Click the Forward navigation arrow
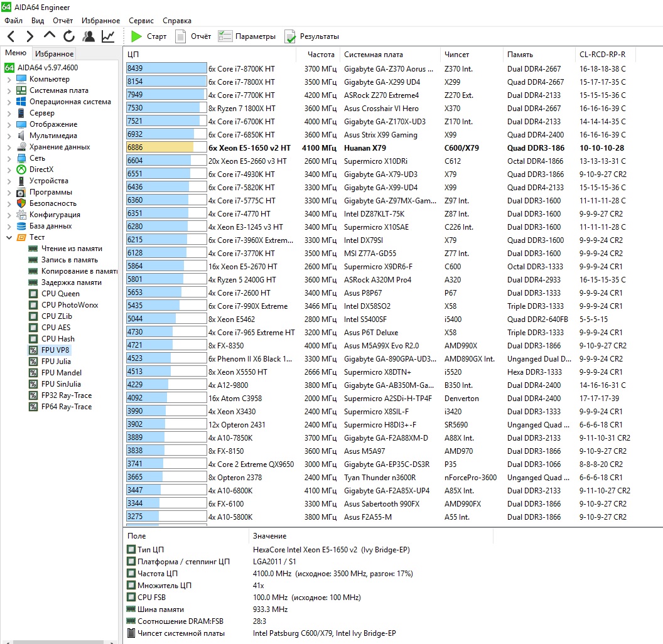The height and width of the screenshot is (644, 663). click(x=30, y=36)
